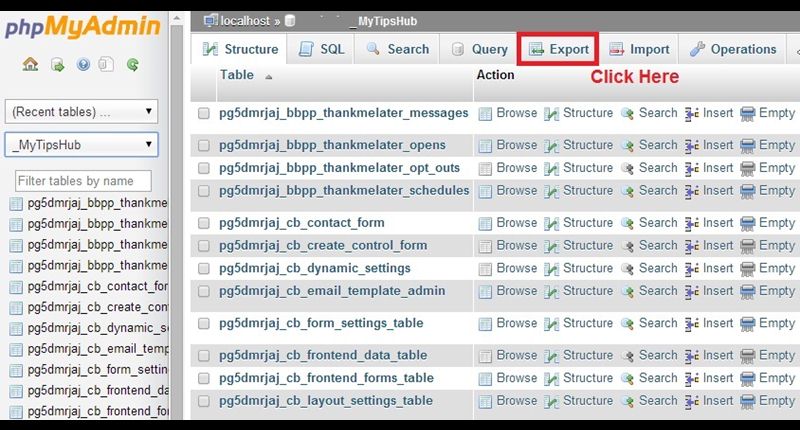
Task: Click the Home icon under the phpMyAdmin logo
Action: [30, 64]
